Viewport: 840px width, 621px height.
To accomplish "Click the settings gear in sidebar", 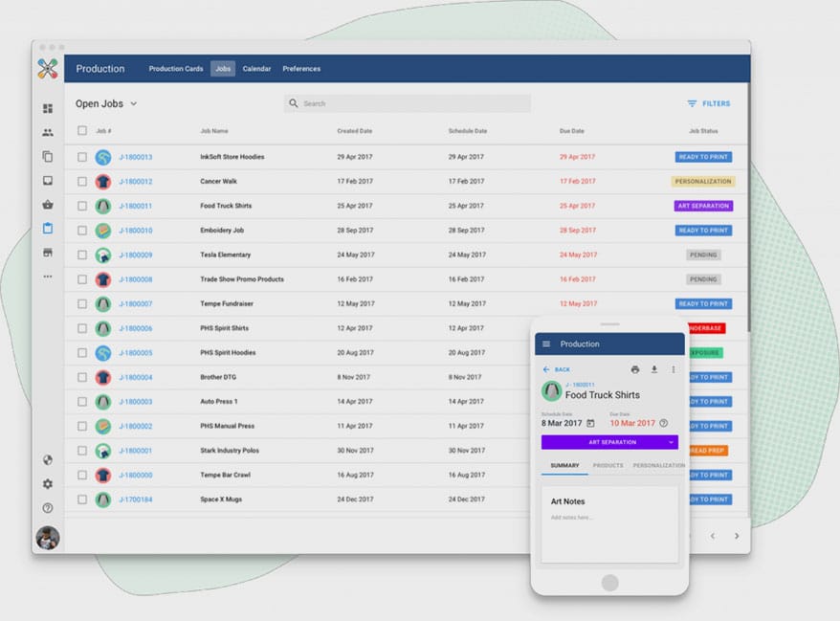I will coord(48,484).
